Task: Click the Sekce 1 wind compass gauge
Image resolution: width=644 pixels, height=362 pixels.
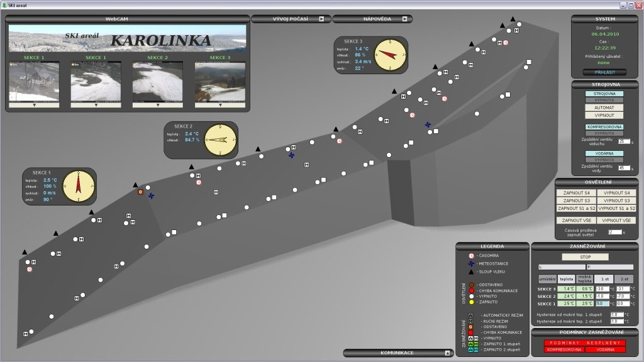Action: [79, 184]
